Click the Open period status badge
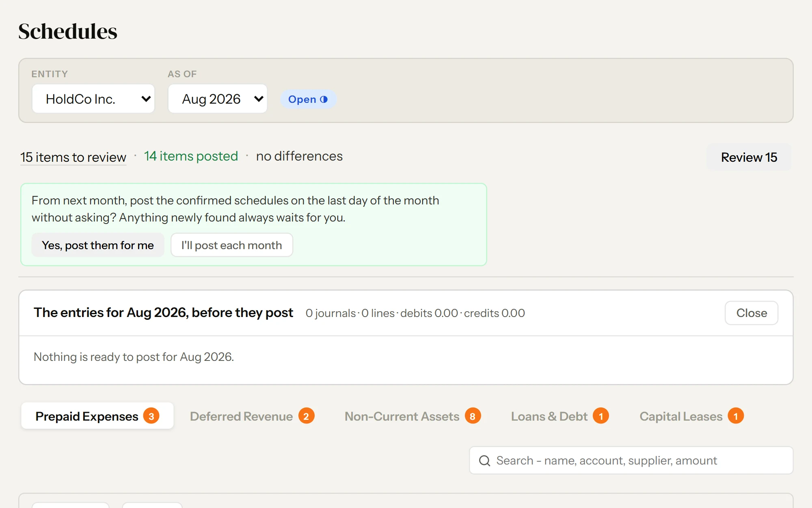Screen dimensions: 812x508 (x=308, y=100)
